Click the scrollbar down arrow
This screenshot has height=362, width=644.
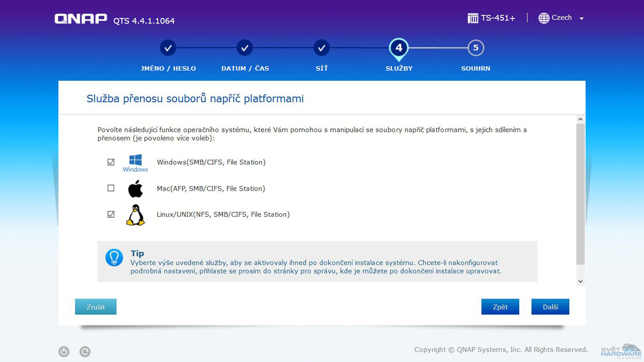pos(580,281)
